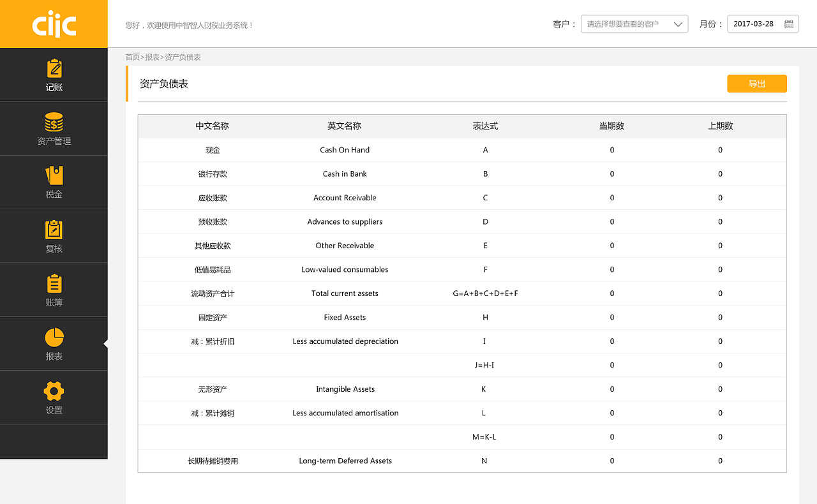817x504 pixels.
Task: Select the 账簿 sidebar label
Action: pyautogui.click(x=54, y=302)
